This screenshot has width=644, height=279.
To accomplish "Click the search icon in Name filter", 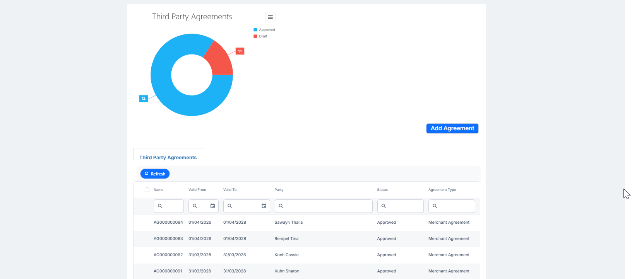I will (160, 206).
